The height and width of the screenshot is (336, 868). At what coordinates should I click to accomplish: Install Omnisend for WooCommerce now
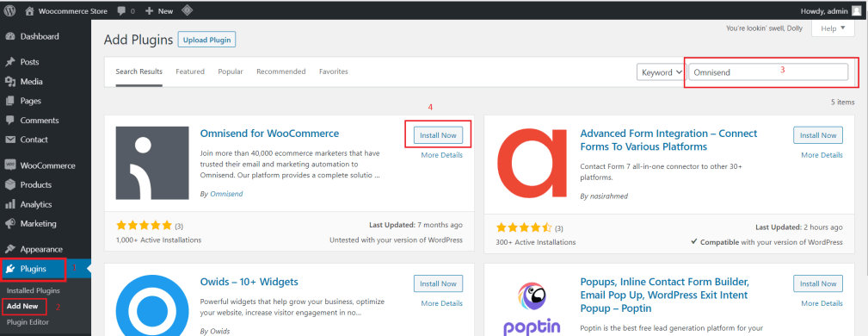(x=438, y=135)
